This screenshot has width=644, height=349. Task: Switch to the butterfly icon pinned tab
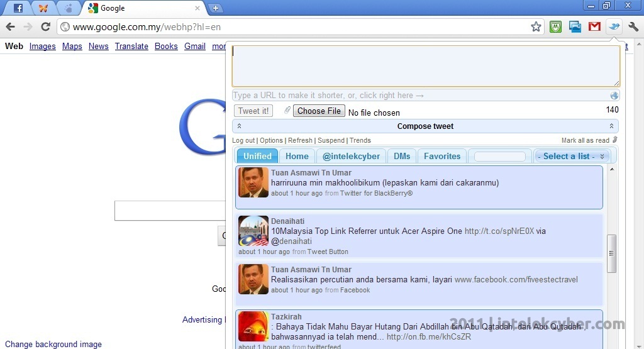click(43, 8)
